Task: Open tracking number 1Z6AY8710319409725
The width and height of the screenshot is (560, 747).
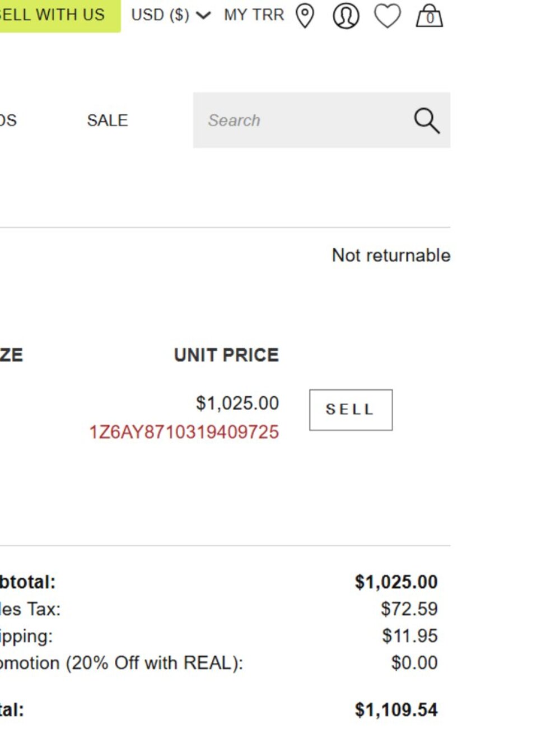Action: tap(184, 432)
